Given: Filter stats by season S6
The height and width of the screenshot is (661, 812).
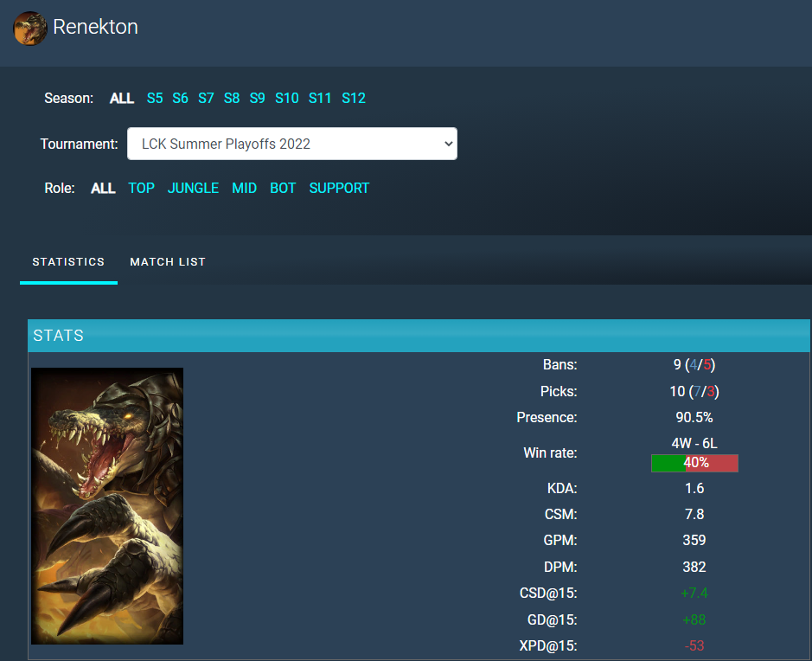Looking at the screenshot, I should coord(180,98).
